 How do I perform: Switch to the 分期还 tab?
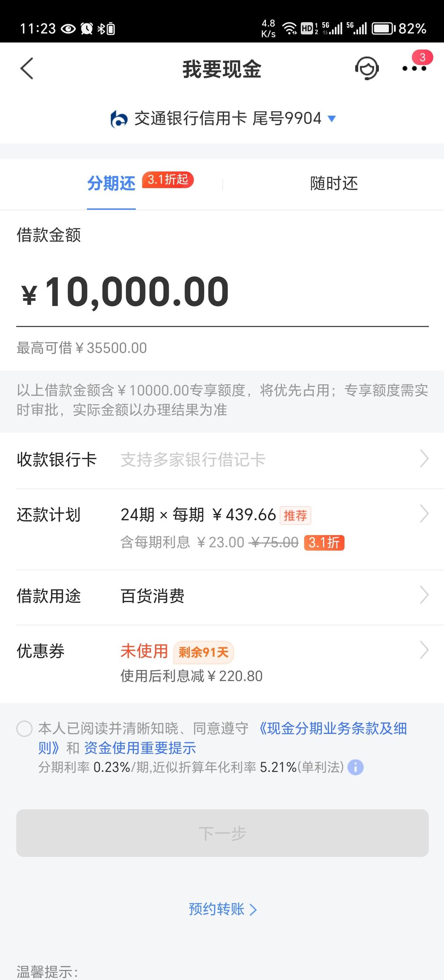click(111, 183)
